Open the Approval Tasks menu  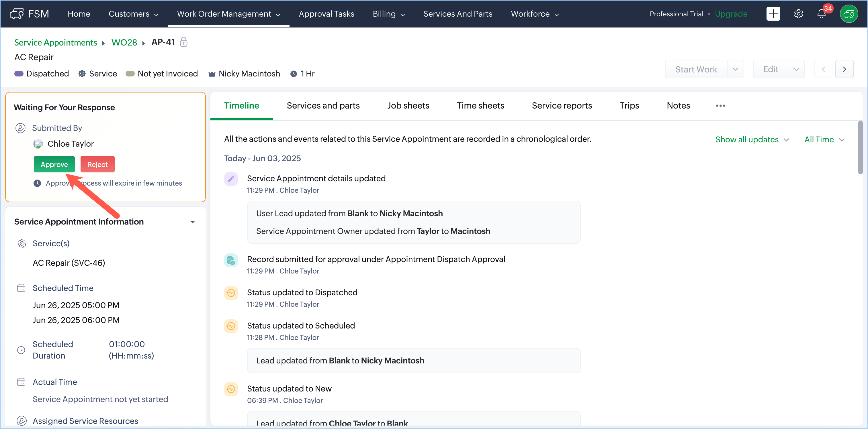(326, 14)
